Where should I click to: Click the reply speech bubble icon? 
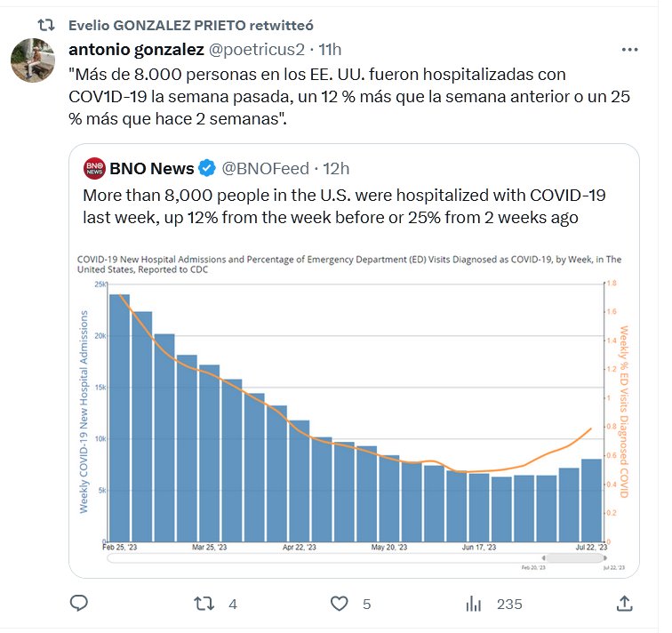pos(79,604)
